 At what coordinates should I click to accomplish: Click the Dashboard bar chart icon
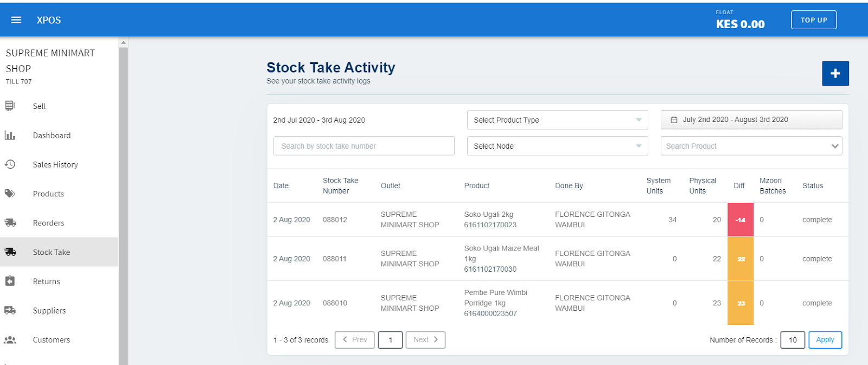tap(10, 135)
